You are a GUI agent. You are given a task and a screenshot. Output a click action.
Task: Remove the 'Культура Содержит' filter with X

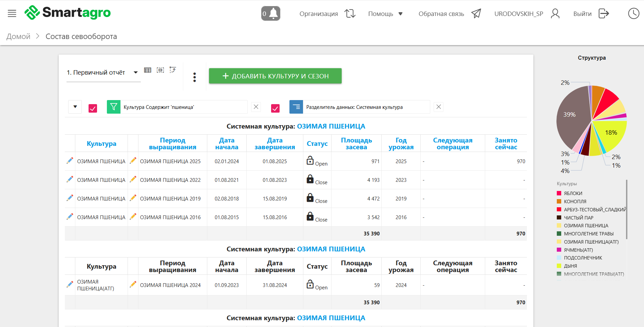click(x=256, y=107)
